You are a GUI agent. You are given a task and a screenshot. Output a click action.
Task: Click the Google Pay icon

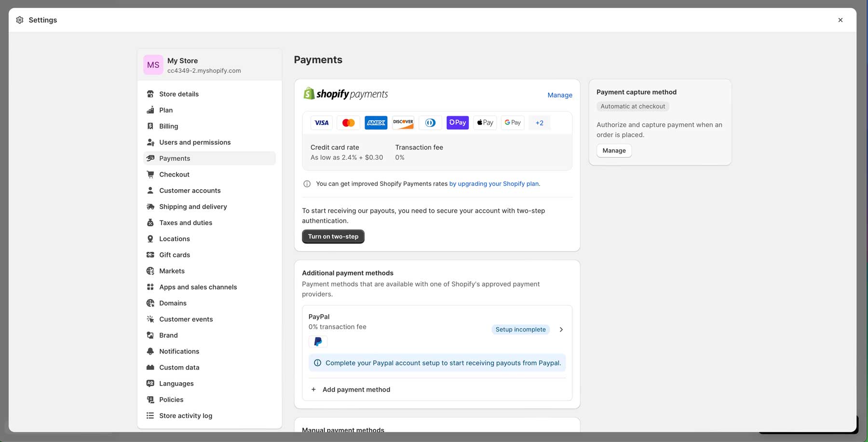(x=512, y=123)
